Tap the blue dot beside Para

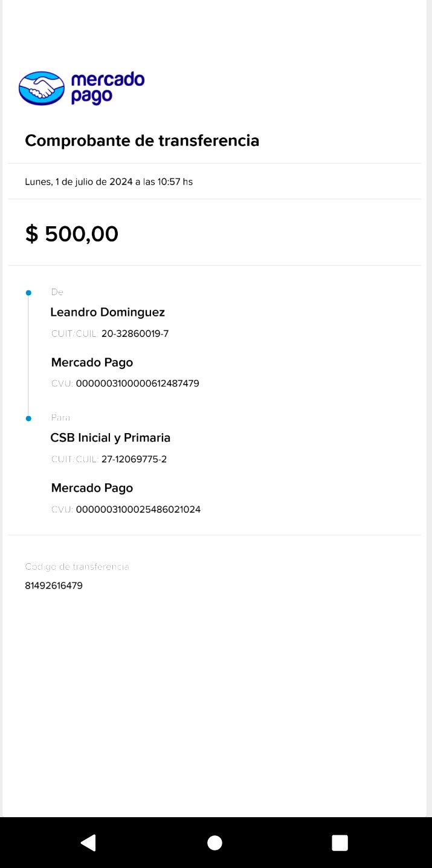coord(28,419)
